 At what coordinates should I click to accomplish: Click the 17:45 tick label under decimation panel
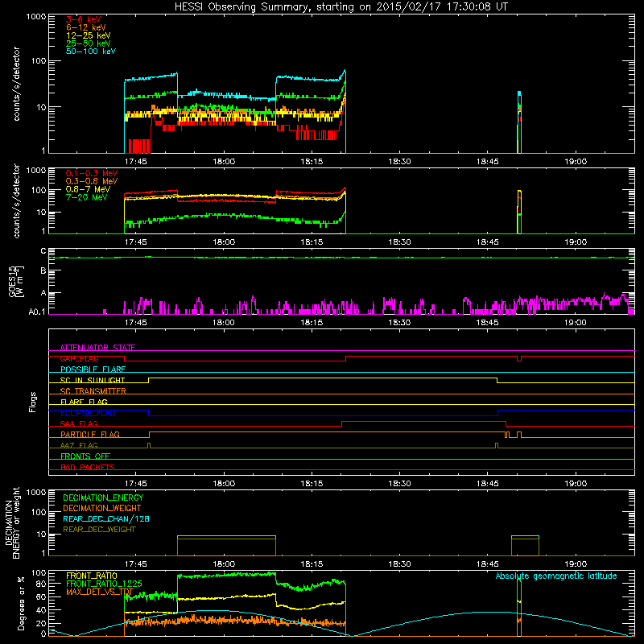[x=135, y=564]
